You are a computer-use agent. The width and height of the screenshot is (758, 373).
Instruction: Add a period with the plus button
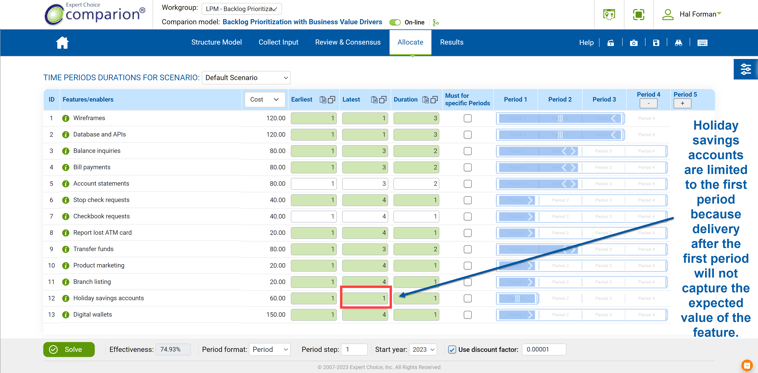tap(682, 103)
